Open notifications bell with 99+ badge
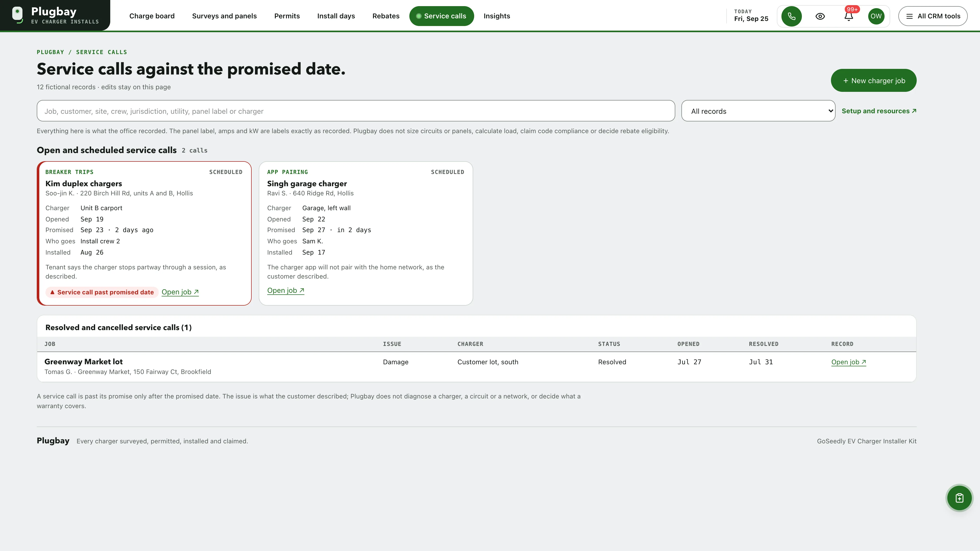Viewport: 980px width, 551px height. click(849, 16)
